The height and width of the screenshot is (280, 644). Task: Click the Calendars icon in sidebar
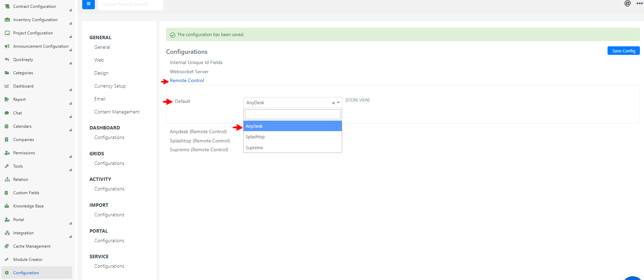pyautogui.click(x=7, y=126)
